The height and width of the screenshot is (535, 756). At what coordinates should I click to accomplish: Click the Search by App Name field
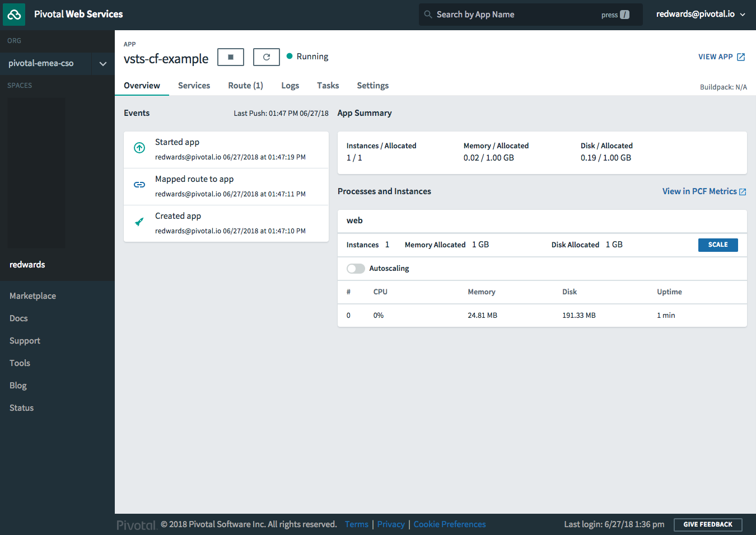point(530,15)
